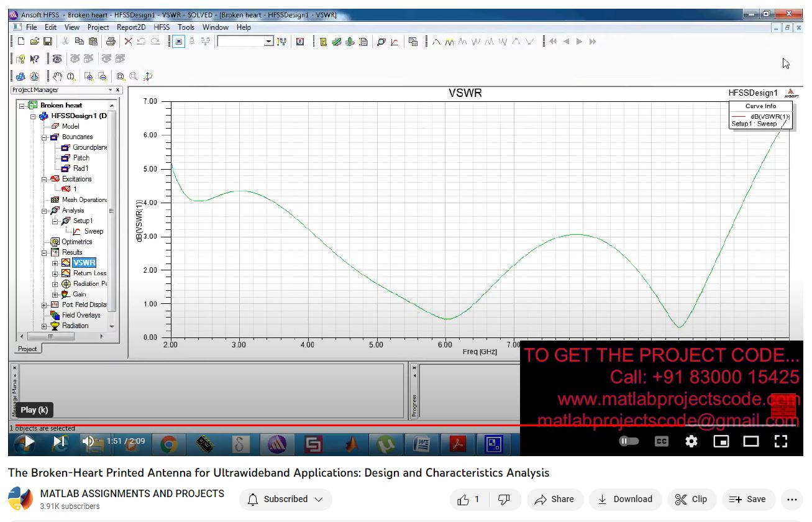Click the red Delete X icon
This screenshot has height=522, width=812.
tap(128, 42)
